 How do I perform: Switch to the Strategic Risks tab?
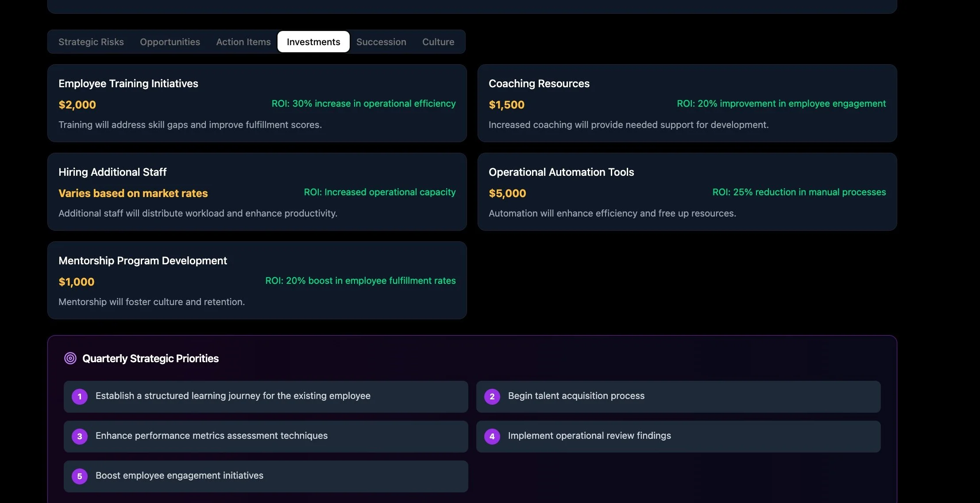coord(91,42)
